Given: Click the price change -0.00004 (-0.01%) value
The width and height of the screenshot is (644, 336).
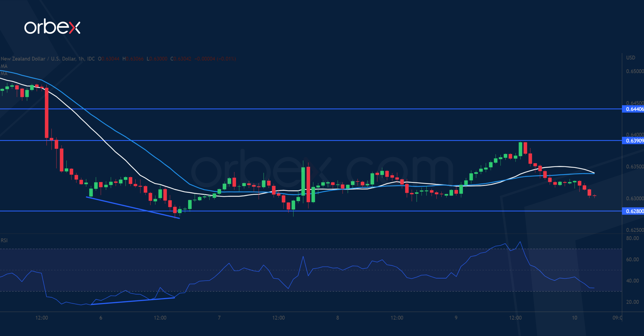Looking at the screenshot, I should click(x=215, y=59).
